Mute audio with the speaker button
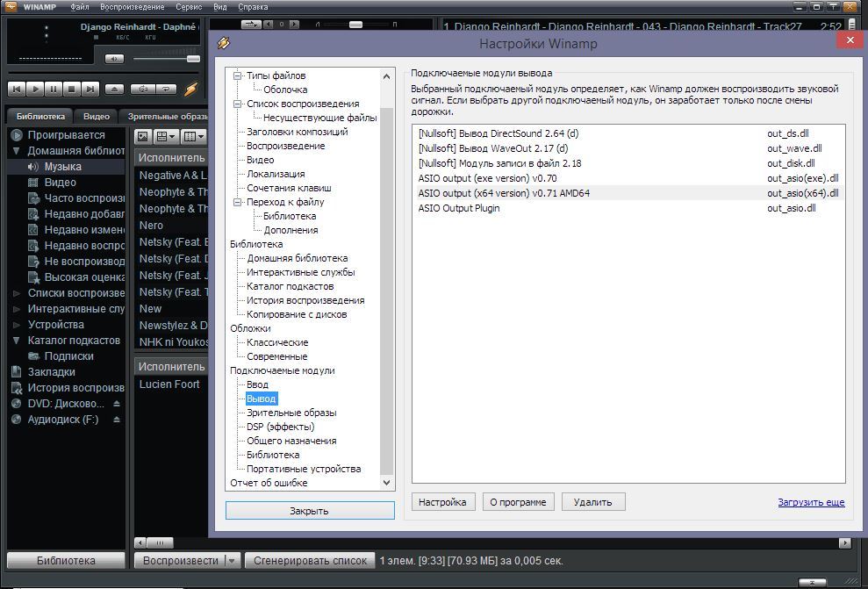This screenshot has width=868, height=589. (114, 59)
